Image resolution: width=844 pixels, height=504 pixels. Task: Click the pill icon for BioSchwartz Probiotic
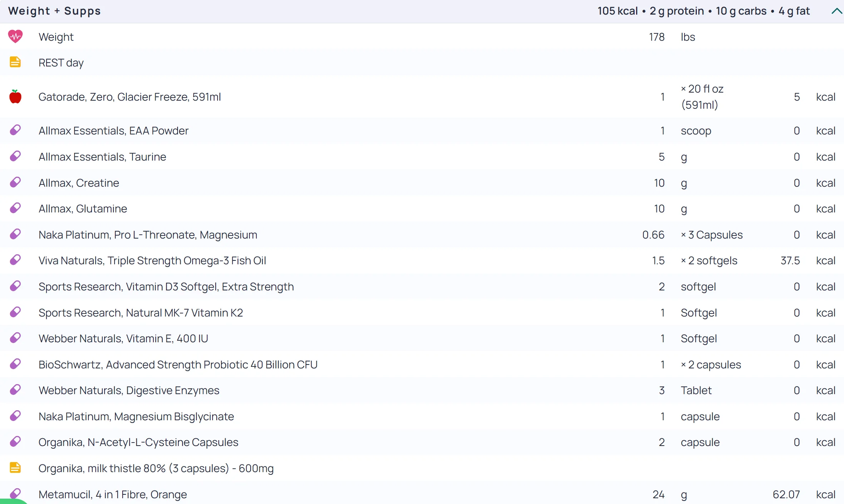(15, 364)
